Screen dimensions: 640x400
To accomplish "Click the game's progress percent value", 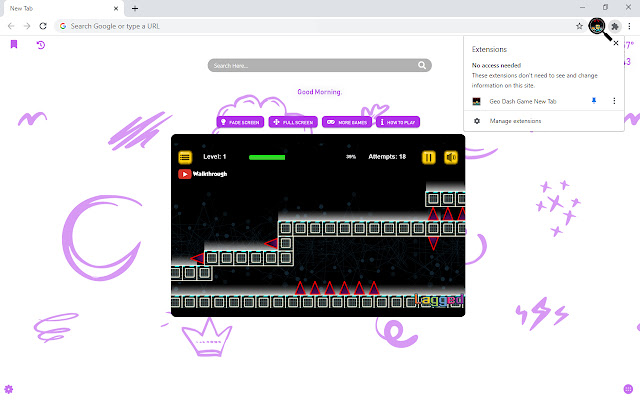I will (351, 157).
